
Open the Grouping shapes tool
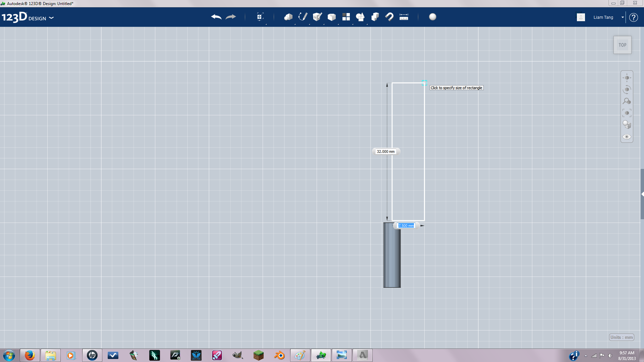pyautogui.click(x=360, y=17)
